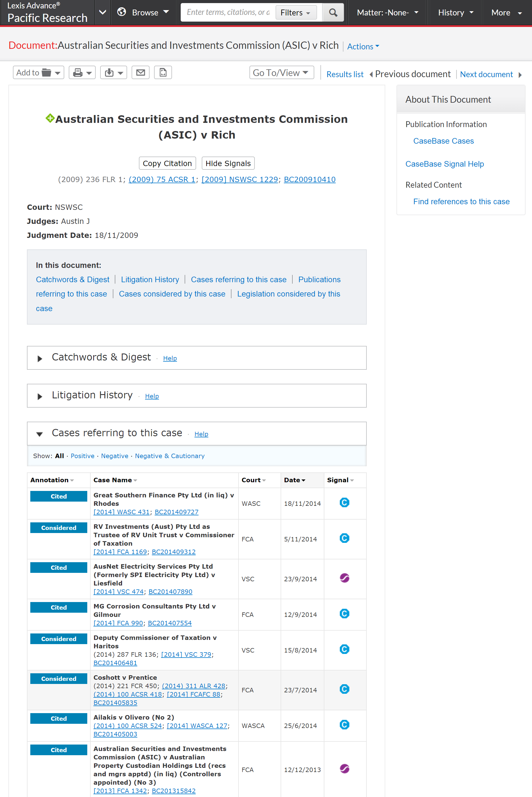Show All referring cases filter
The width and height of the screenshot is (532, 797).
(59, 456)
